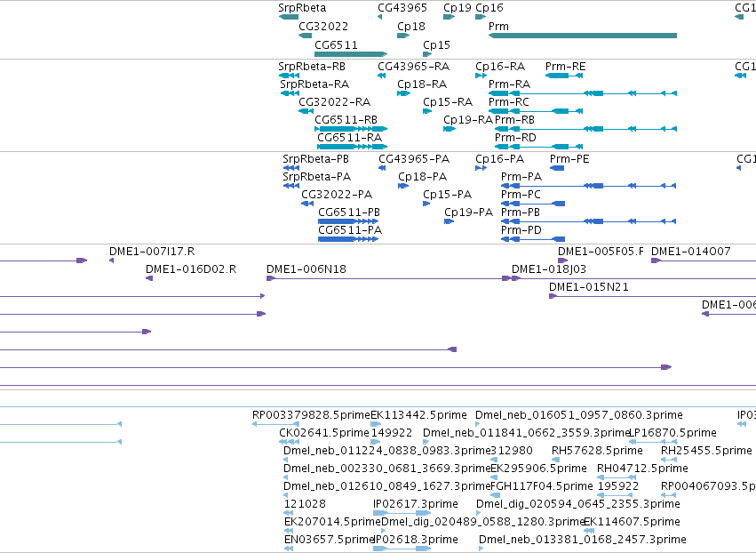Select EST RH57628.5prime
Viewport: 756px width, 553px height.
tap(597, 451)
